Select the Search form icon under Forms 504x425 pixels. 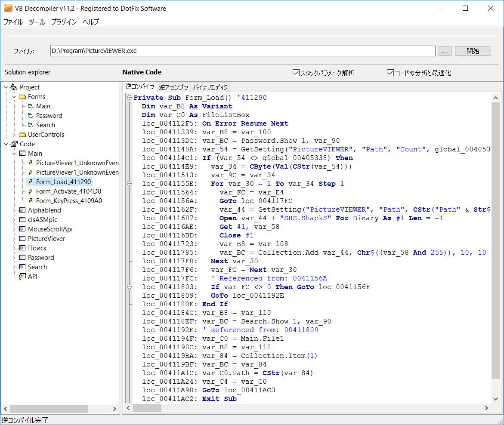(x=31, y=125)
